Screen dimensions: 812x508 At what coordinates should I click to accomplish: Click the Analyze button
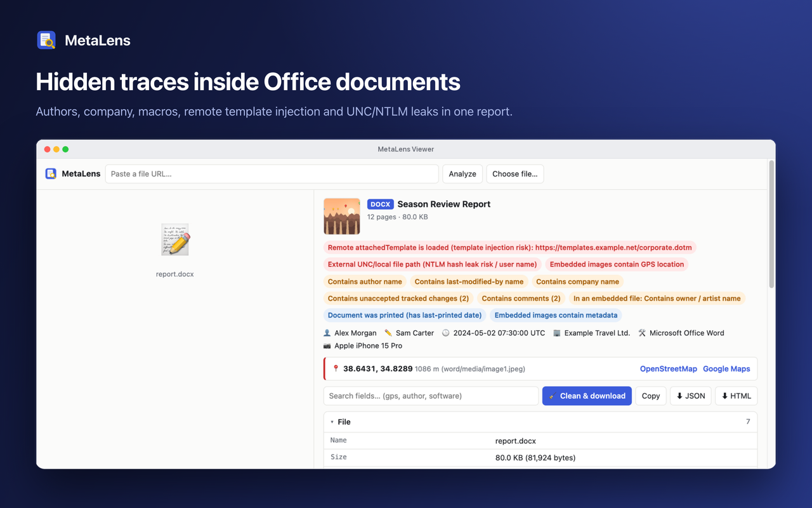coord(462,174)
